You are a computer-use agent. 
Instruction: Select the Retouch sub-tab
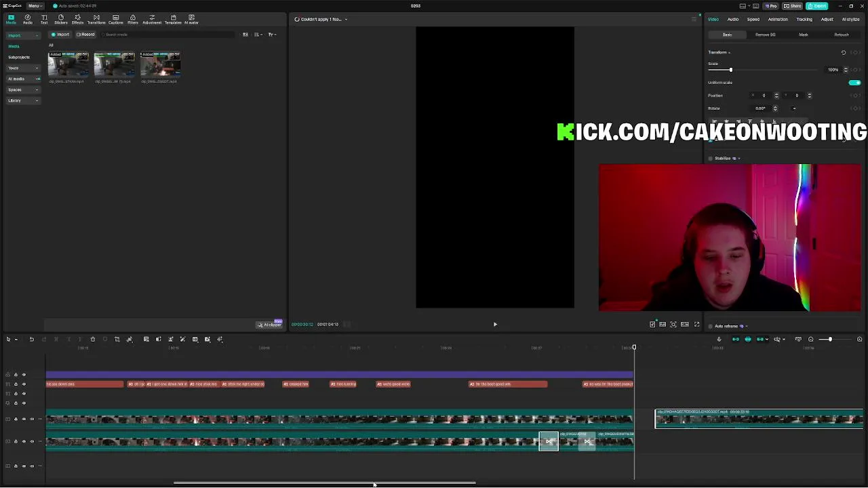[x=842, y=35]
